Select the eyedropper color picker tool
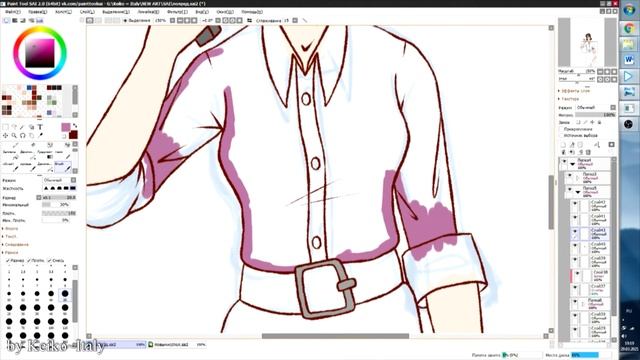This screenshot has width=640, height=360. [40, 135]
